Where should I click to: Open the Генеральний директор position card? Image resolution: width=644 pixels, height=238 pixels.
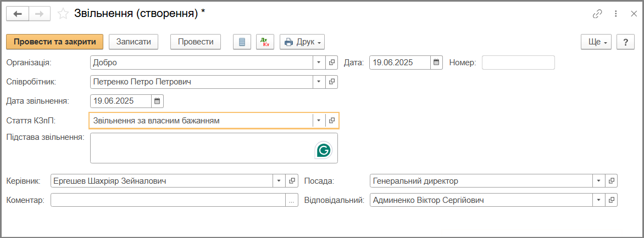611,180
